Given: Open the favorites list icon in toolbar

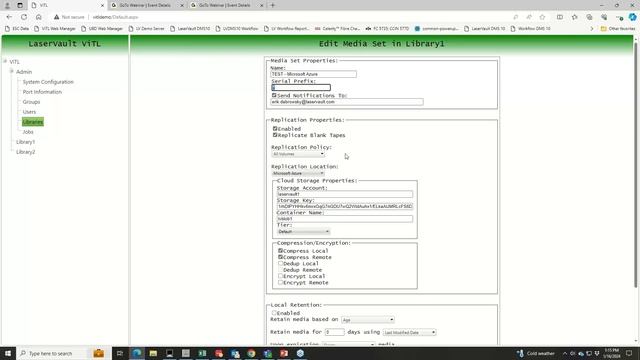Looking at the screenshot, I should tap(575, 17).
